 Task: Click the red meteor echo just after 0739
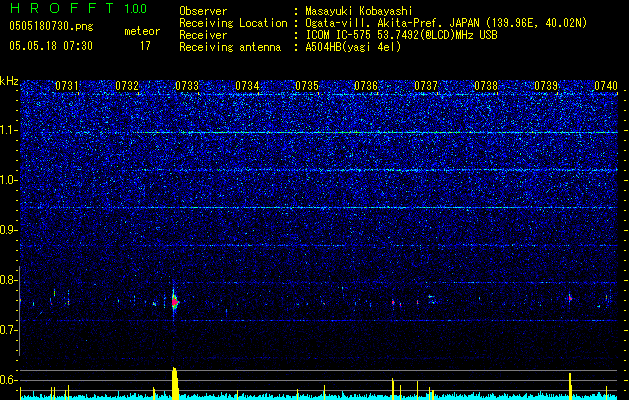click(570, 298)
